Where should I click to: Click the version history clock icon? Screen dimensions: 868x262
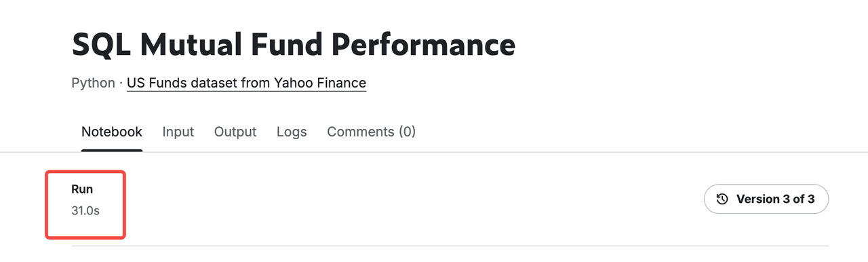pos(722,199)
